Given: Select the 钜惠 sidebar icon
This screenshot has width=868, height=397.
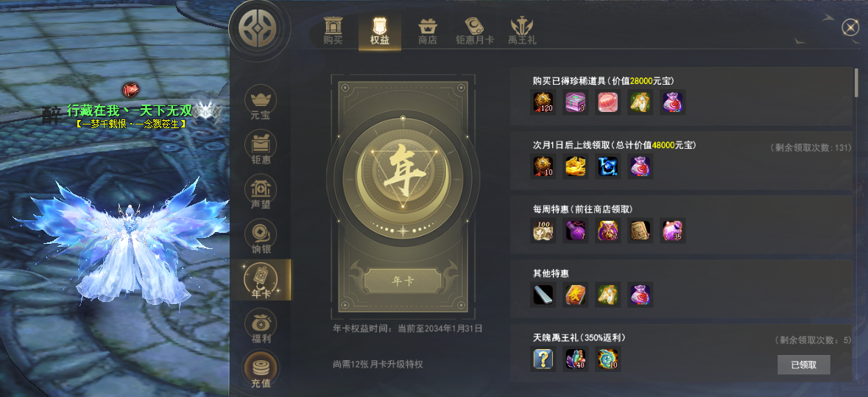Looking at the screenshot, I should (261, 148).
